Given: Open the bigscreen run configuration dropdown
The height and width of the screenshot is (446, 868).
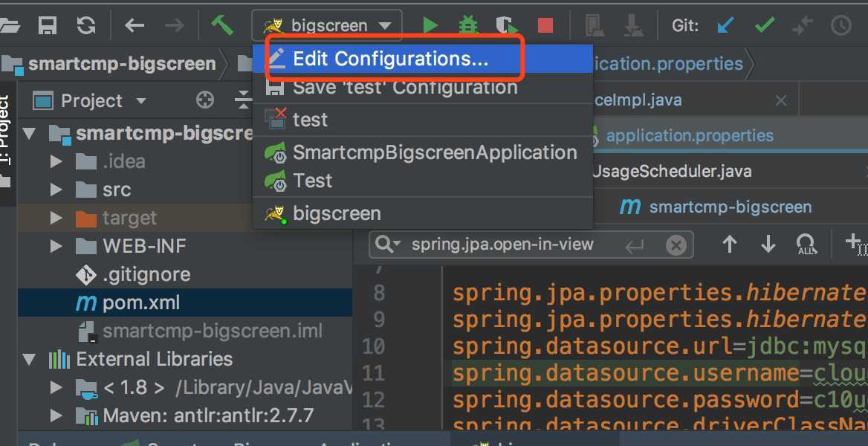Looking at the screenshot, I should click(x=327, y=25).
